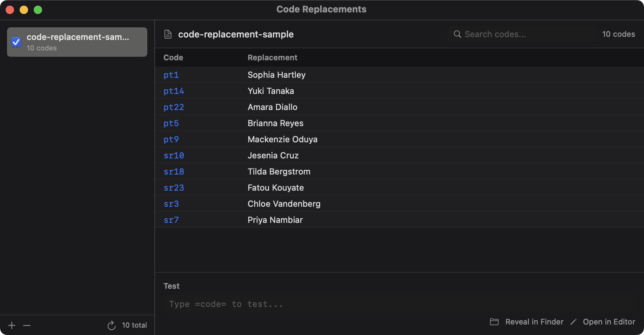Select the pt14 code cell
Viewport: 644px width, 335px height.
(174, 91)
